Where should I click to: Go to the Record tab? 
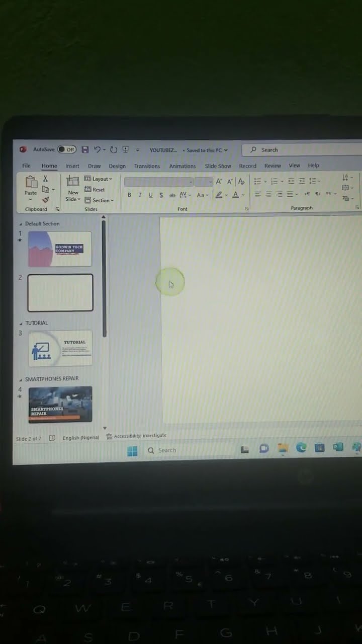click(247, 166)
